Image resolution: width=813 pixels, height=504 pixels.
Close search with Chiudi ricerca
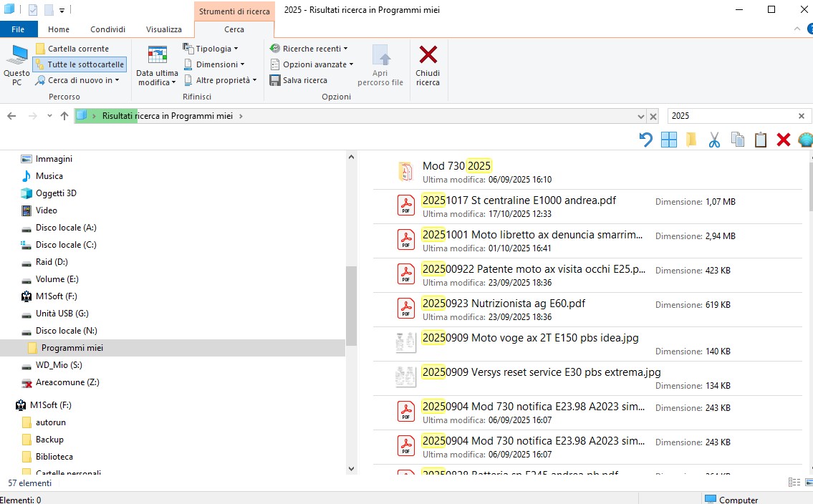tap(428, 65)
